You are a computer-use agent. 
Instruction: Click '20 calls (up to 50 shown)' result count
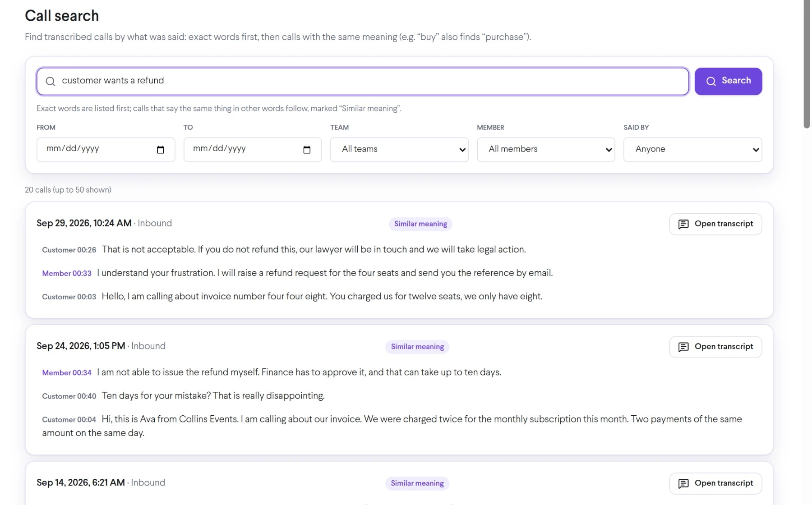point(68,190)
